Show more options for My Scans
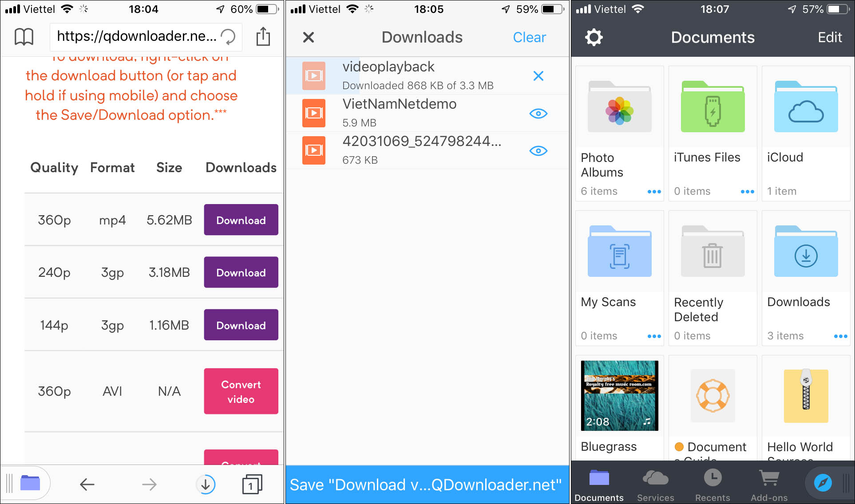This screenshot has height=504, width=855. click(x=654, y=336)
